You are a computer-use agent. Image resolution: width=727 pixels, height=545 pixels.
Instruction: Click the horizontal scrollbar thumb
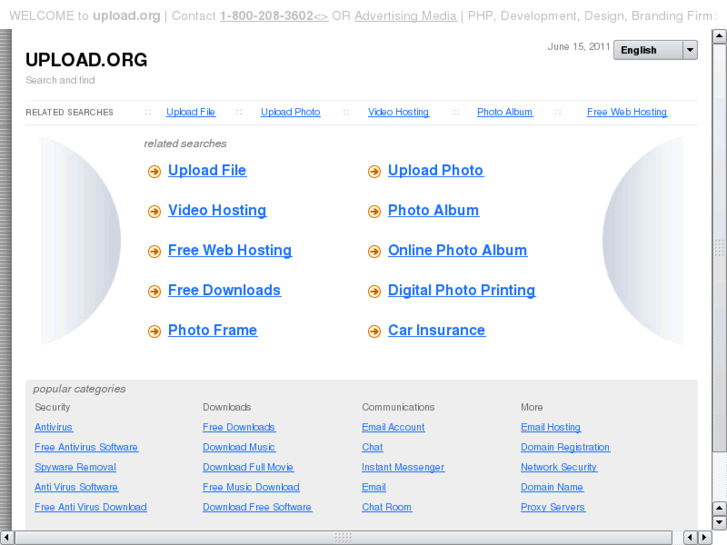pos(343,537)
